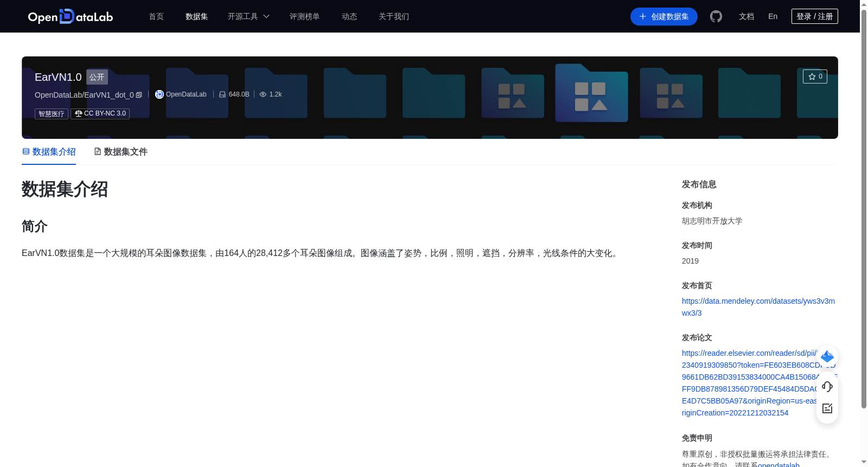Click the 胡志明市开放大学 publisher text

(x=712, y=221)
